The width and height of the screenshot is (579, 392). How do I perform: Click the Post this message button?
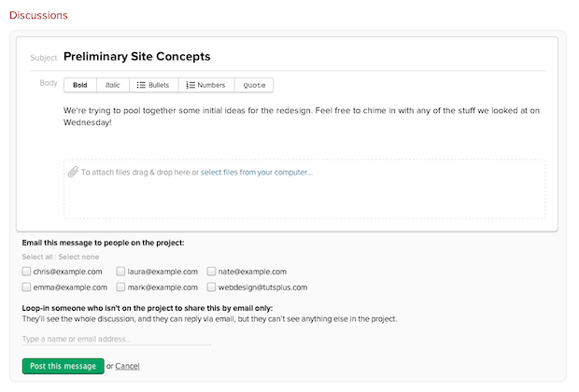tap(64, 366)
